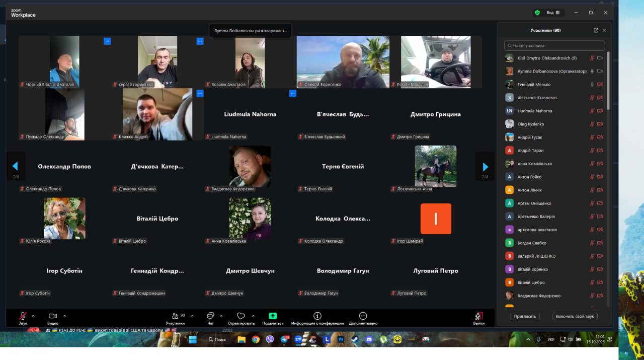Click three-dots menu on сергей гордиенко tile

(200, 41)
